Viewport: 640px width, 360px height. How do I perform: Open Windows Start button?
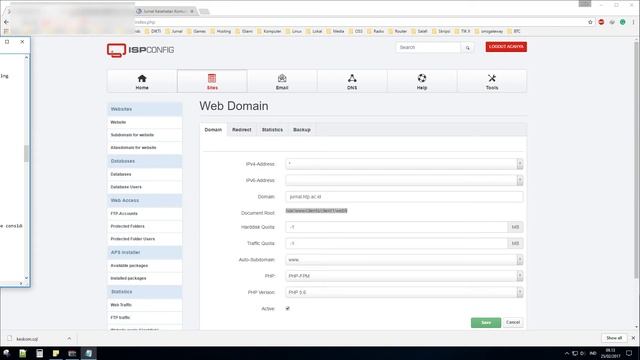coord(7,353)
